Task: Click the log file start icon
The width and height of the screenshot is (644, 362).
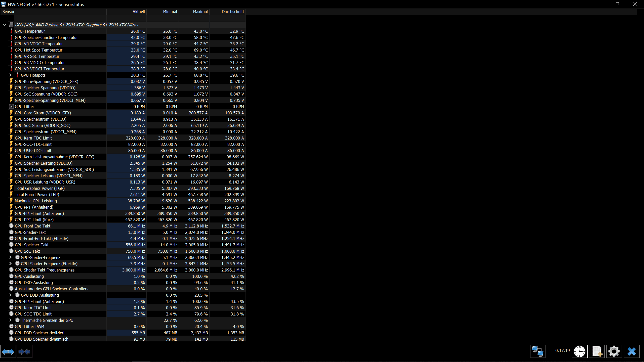Action: click(597, 351)
